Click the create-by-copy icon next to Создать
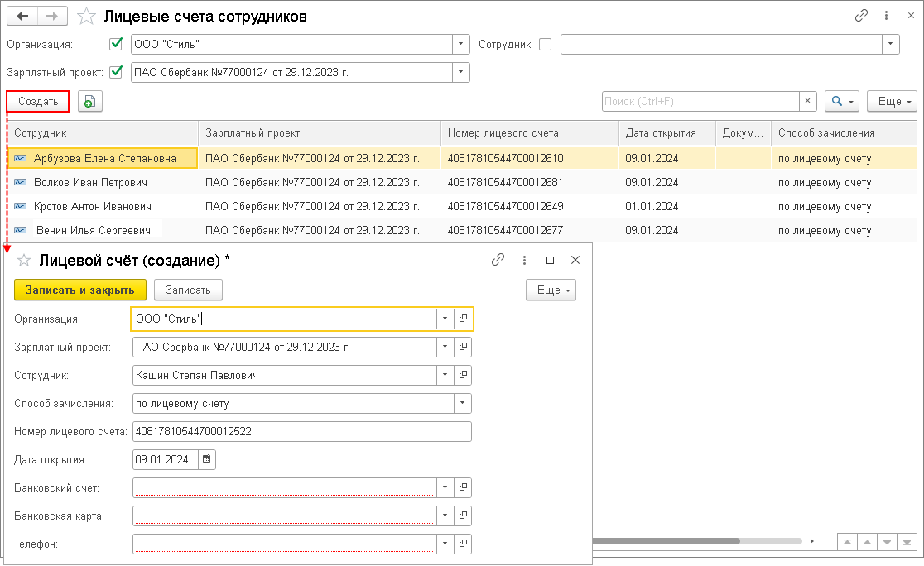Image resolution: width=924 pixels, height=566 pixels. [x=89, y=102]
